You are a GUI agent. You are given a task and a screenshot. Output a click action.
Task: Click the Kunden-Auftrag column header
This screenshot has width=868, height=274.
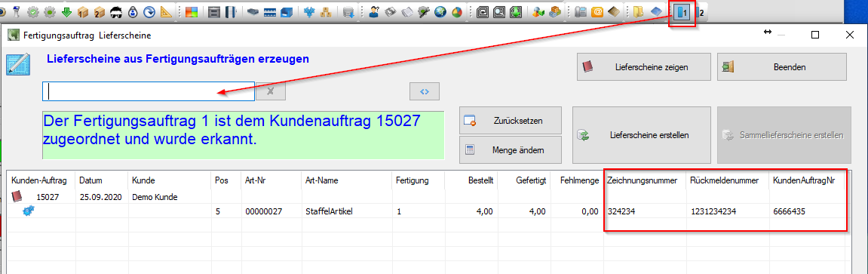(x=39, y=180)
